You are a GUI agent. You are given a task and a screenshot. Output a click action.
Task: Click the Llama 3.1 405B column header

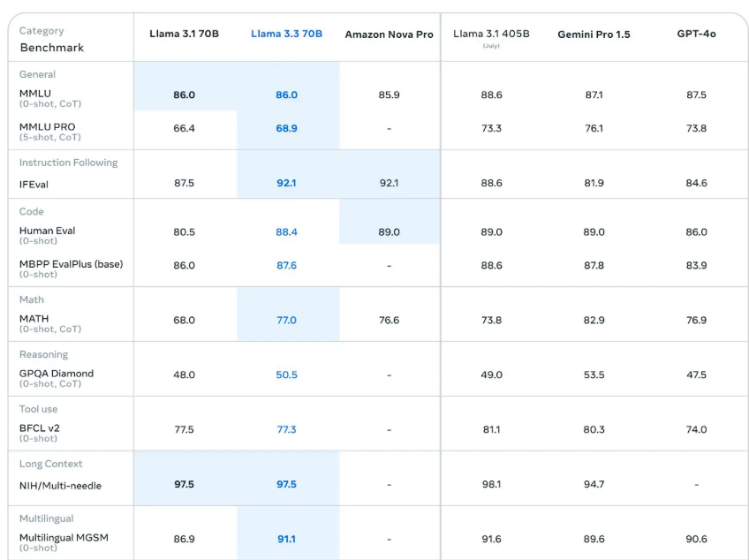[x=491, y=34]
